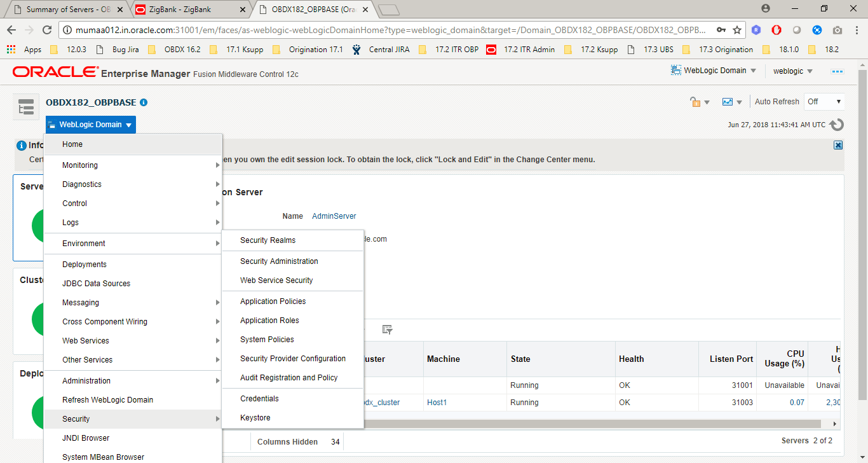This screenshot has height=463, width=868.
Task: Click the camera screenshot extension icon
Action: point(837,30)
